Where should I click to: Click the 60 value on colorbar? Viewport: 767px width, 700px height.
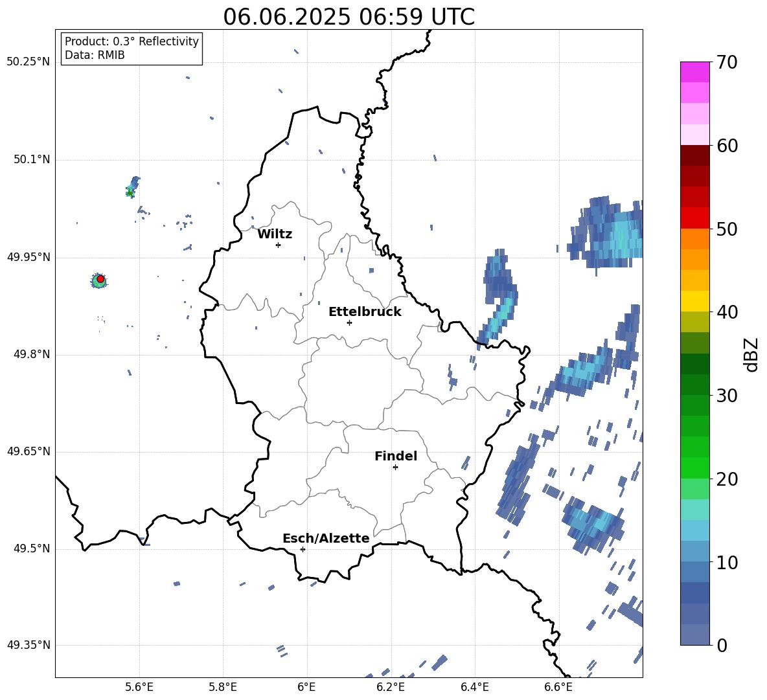(726, 146)
